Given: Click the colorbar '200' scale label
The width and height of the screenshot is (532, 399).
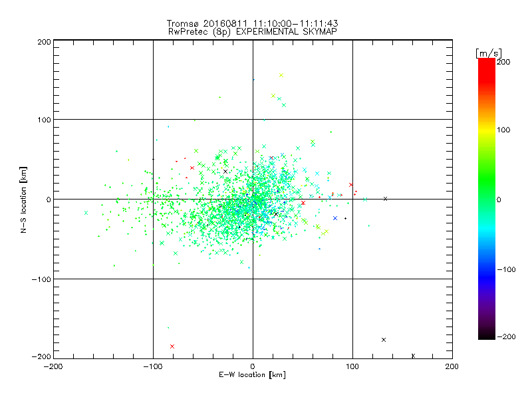Looking at the screenshot, I should 503,62.
